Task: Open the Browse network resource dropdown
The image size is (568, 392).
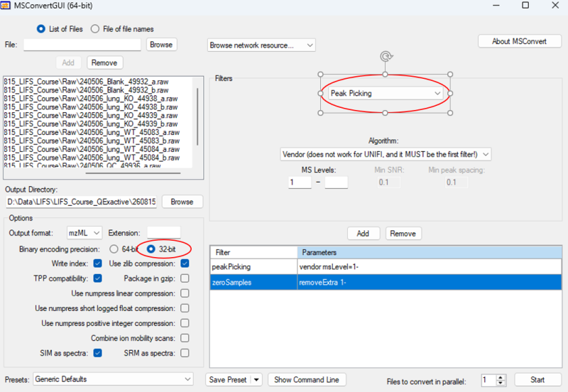Action: tap(261, 45)
